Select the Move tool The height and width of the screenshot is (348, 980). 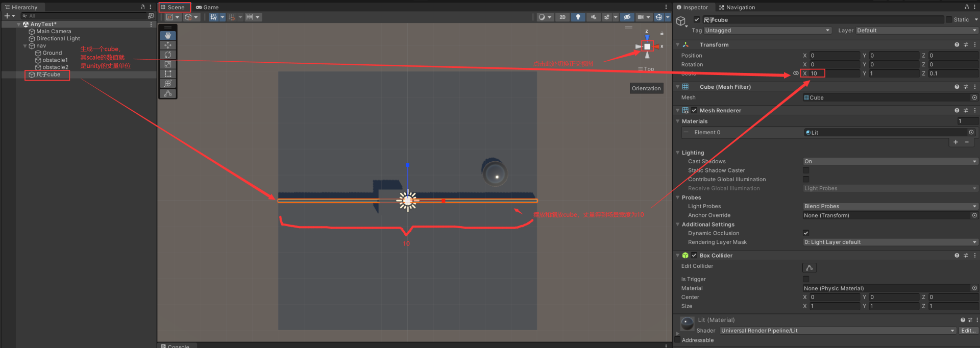click(x=168, y=45)
